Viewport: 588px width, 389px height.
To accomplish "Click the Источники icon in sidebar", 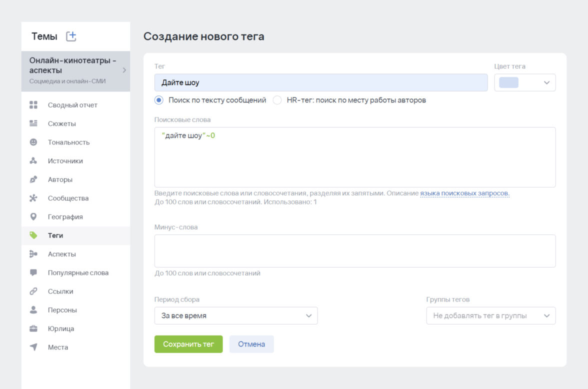I will coord(33,161).
